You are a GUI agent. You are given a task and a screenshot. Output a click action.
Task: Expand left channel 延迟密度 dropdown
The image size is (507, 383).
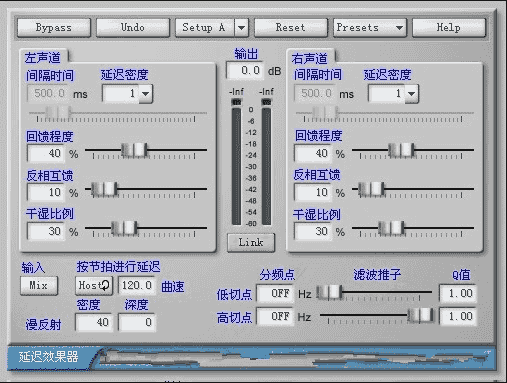coord(146,94)
